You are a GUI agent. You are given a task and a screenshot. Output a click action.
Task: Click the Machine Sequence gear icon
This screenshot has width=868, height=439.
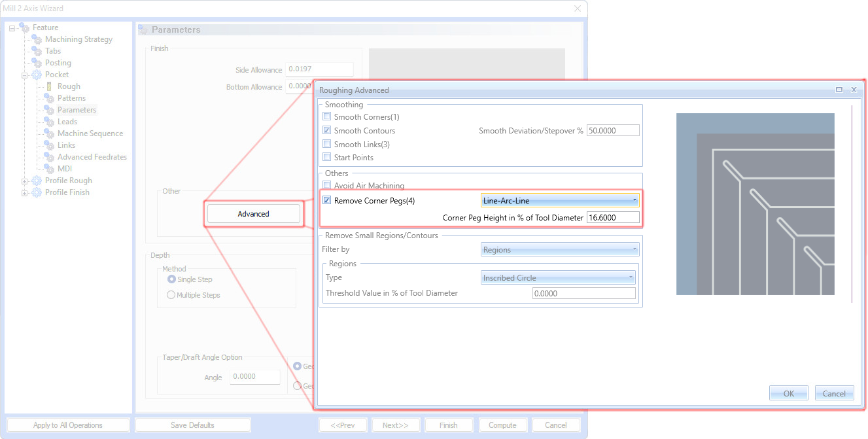point(50,133)
